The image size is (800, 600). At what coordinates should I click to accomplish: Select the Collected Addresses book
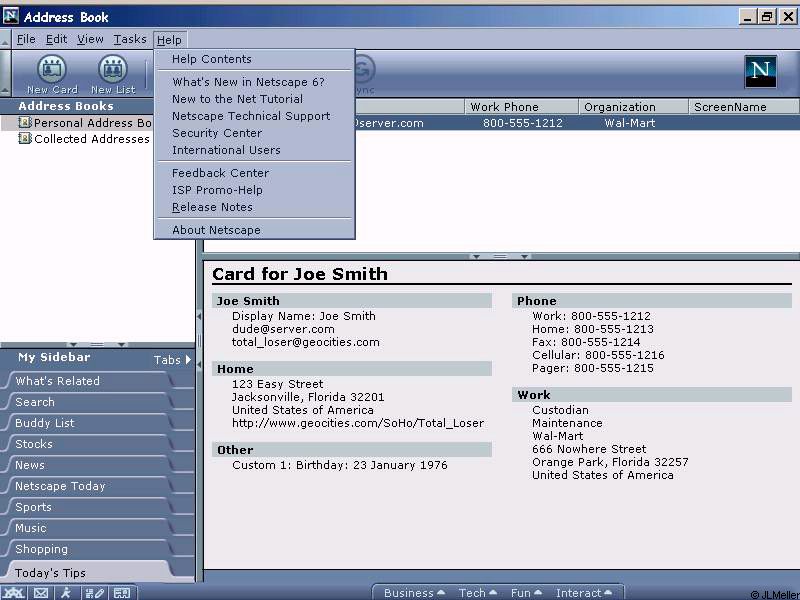84,139
